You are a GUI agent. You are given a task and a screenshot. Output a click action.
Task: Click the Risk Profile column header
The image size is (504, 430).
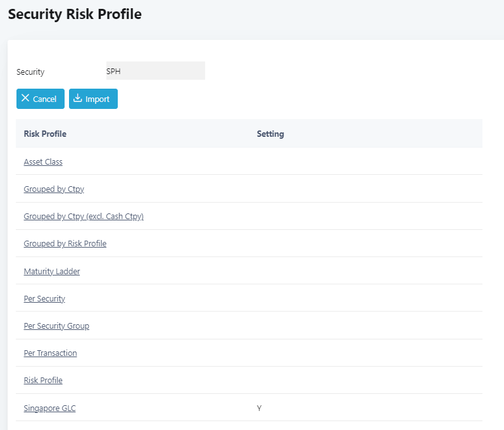coord(45,134)
